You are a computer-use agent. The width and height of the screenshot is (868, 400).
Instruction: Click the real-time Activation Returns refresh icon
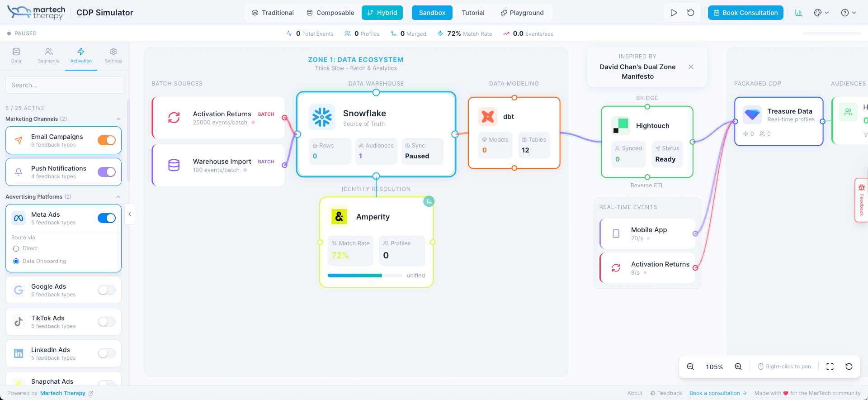(616, 268)
